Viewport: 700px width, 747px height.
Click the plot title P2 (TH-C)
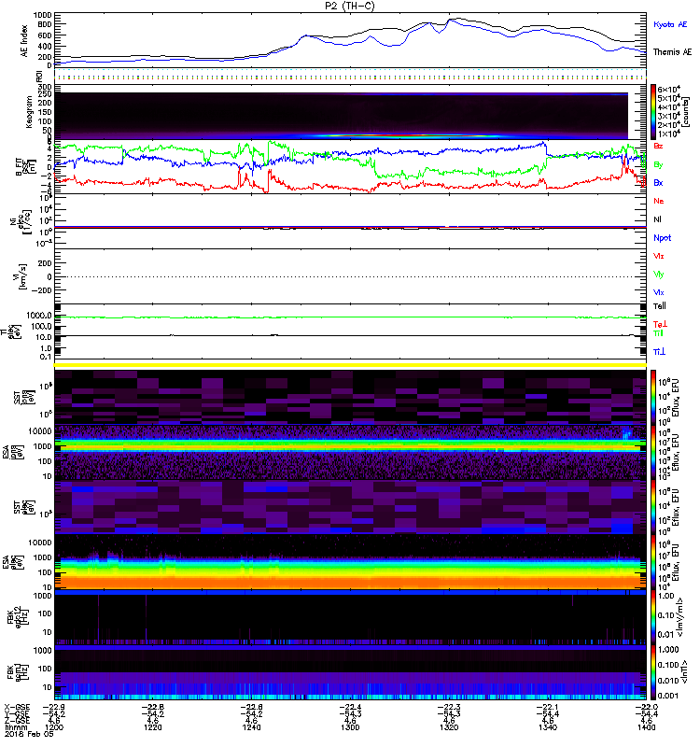350,6
